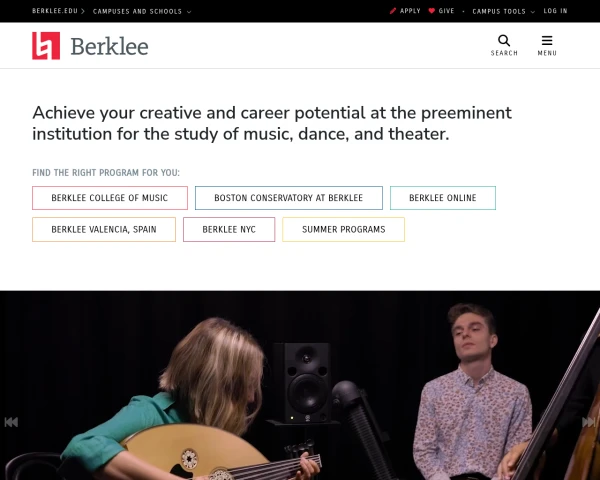
Task: Click the Berklee wordmark text
Action: [x=109, y=46]
